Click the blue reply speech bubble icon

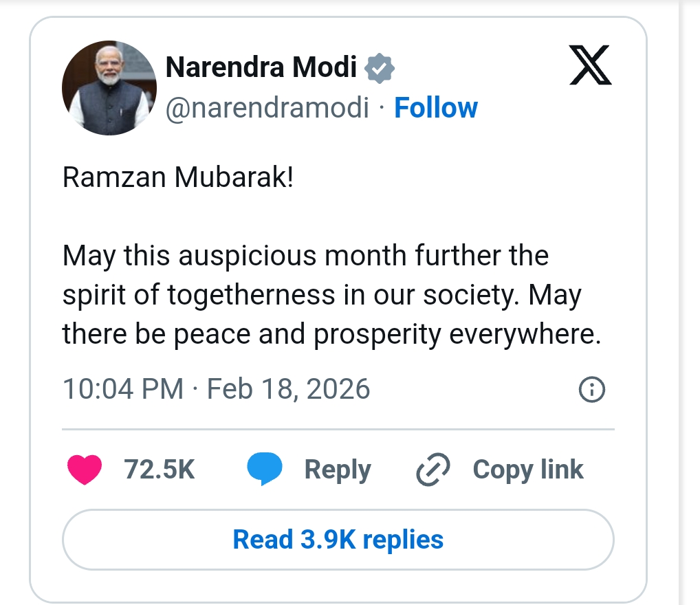[x=265, y=470]
